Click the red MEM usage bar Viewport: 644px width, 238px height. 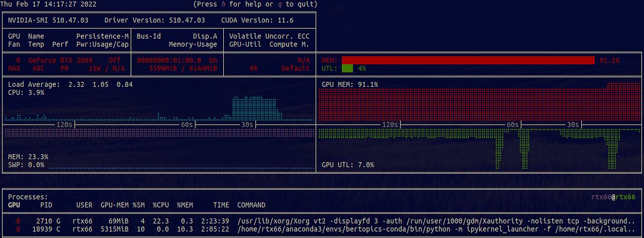click(x=468, y=61)
